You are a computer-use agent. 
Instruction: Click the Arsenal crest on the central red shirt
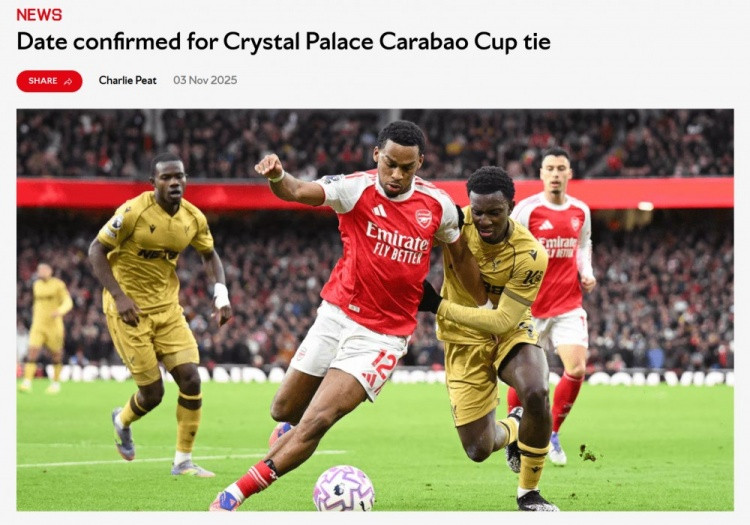point(423,218)
